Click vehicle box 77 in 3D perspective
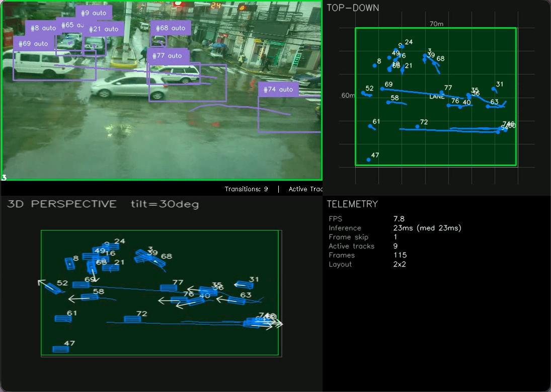 point(169,287)
